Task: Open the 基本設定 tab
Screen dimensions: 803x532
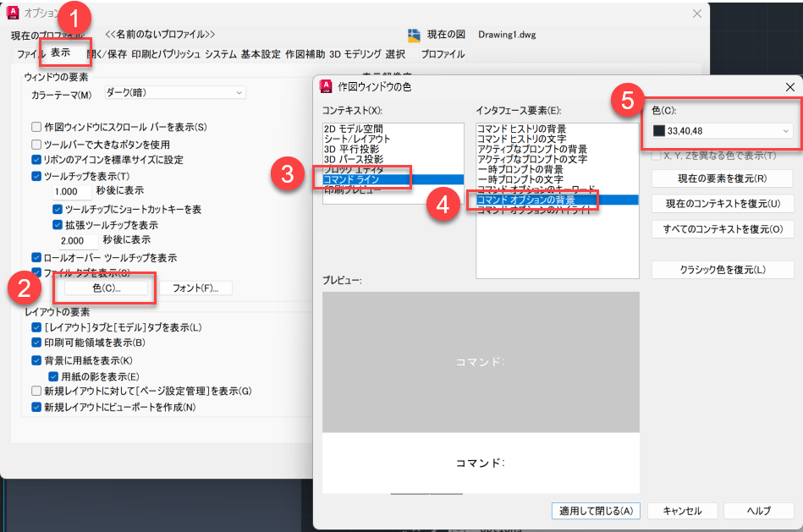Action: pos(261,54)
